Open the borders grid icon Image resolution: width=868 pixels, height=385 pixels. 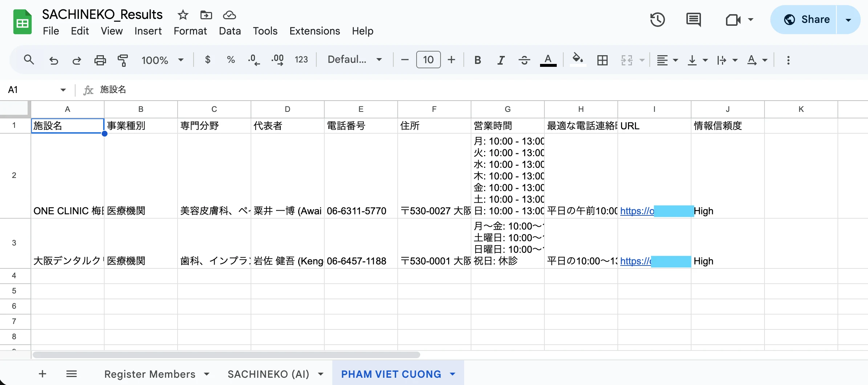(x=602, y=60)
